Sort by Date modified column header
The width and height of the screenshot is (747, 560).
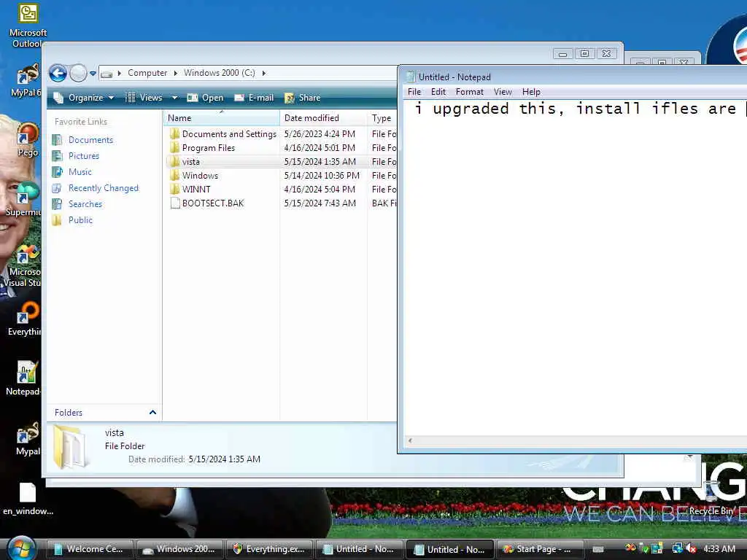(x=324, y=118)
